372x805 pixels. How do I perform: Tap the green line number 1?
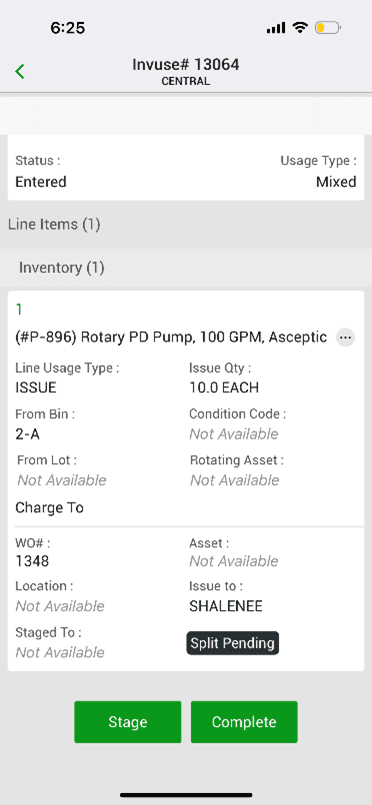19,309
